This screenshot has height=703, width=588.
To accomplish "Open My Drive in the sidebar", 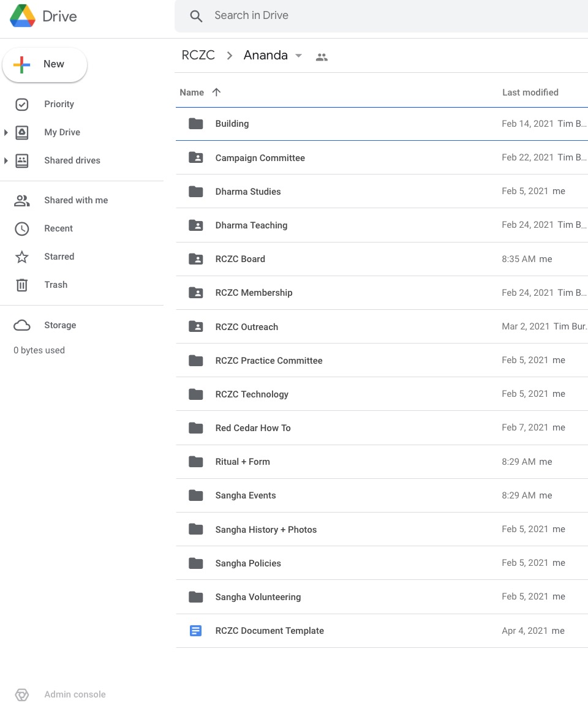I will pos(62,132).
